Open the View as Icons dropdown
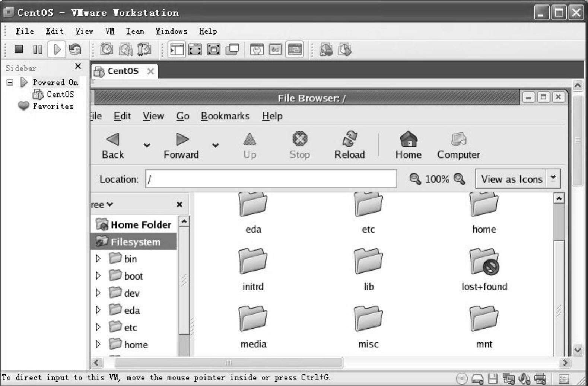The image size is (588, 386). point(518,179)
